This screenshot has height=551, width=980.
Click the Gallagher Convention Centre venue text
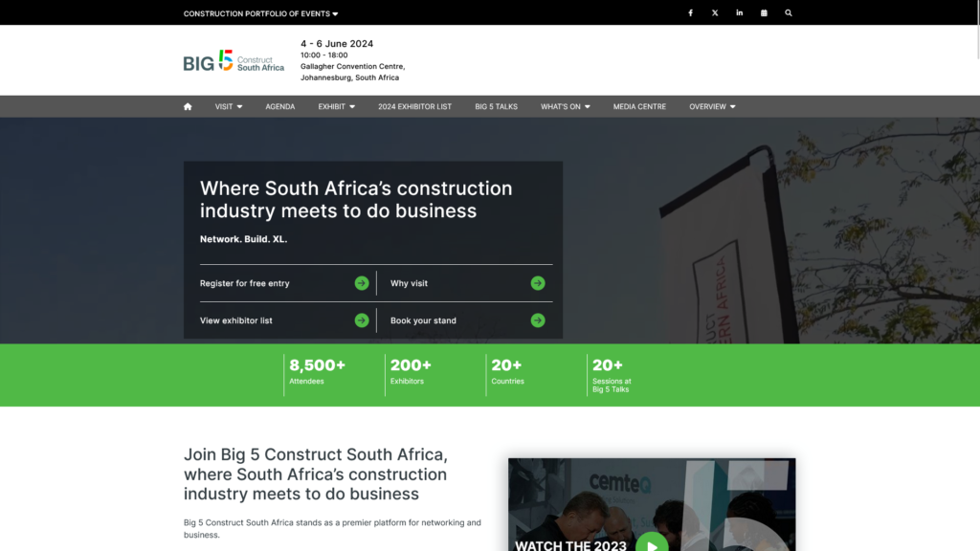352,66
